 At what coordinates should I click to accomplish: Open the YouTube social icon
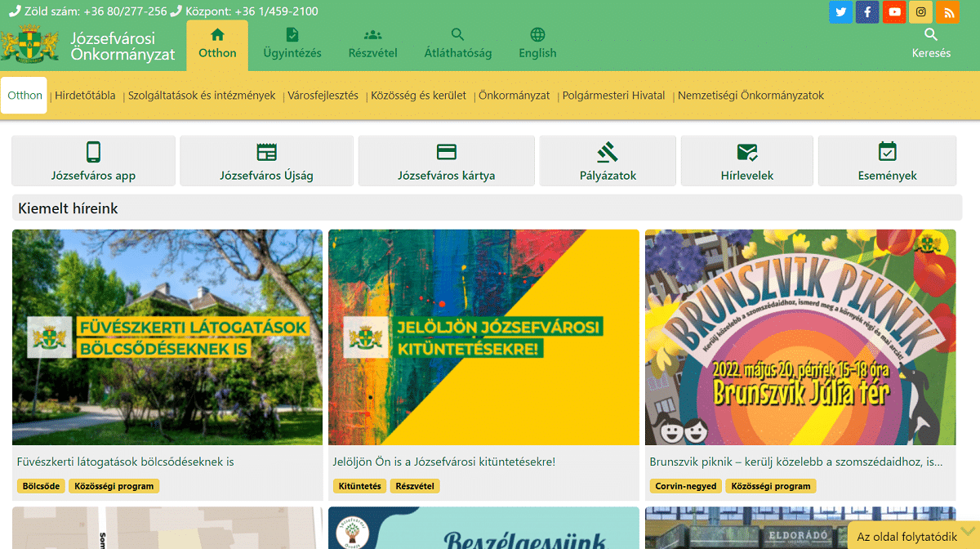(x=894, y=12)
